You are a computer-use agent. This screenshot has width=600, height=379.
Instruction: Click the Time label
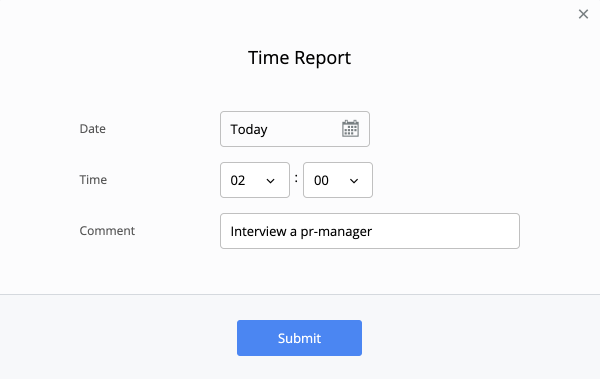pyautogui.click(x=93, y=180)
